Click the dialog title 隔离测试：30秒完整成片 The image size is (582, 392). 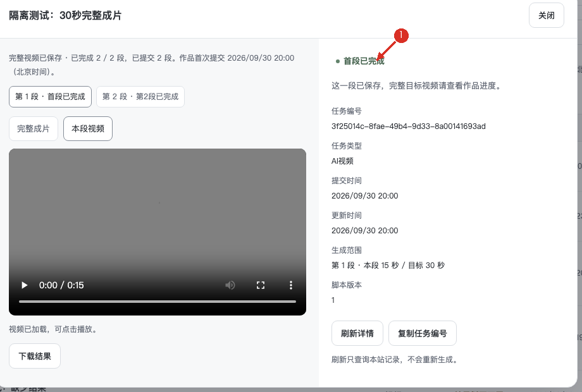click(x=65, y=16)
